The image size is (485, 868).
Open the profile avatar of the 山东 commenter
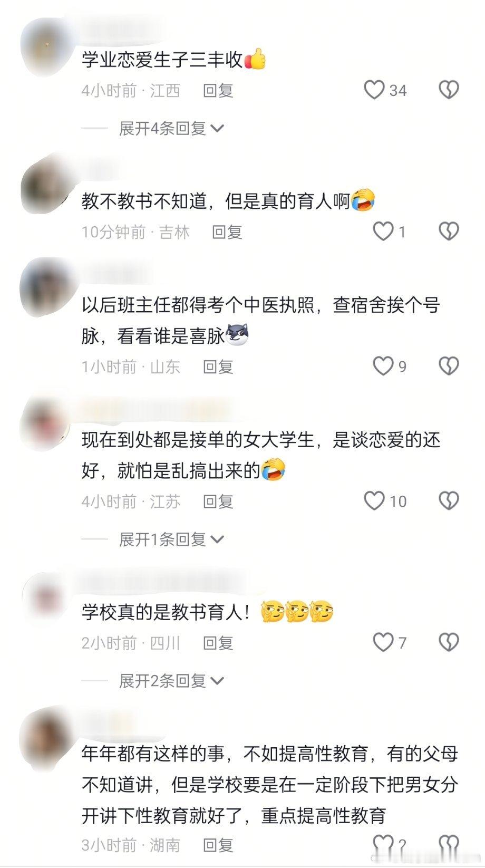(x=45, y=288)
